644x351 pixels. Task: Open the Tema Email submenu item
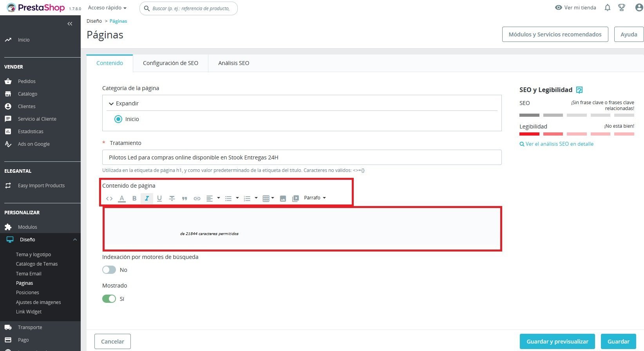[29, 274]
